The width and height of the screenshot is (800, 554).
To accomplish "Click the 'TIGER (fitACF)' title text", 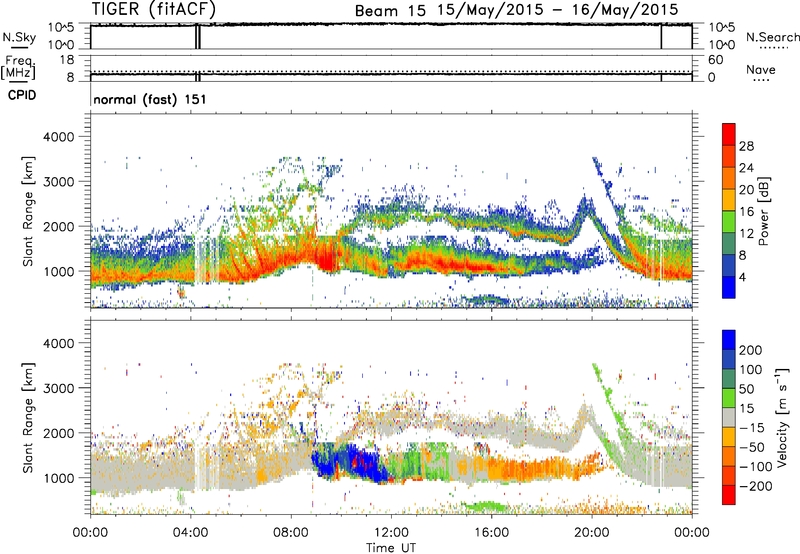I will (154, 9).
